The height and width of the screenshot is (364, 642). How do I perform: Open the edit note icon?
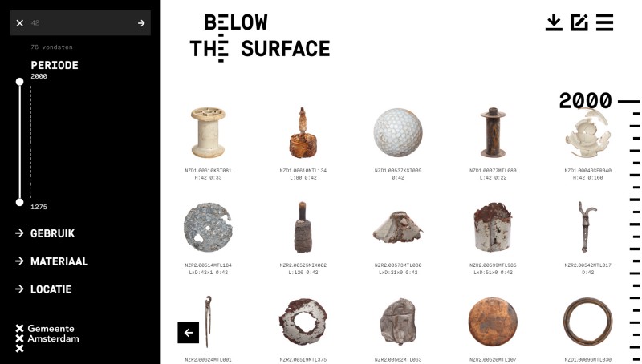click(579, 22)
